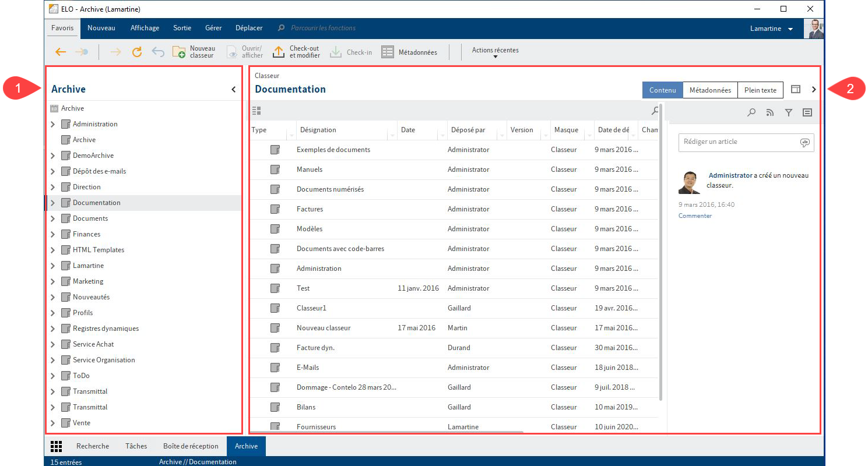Click the folder icon of Manuels row

coord(275,170)
